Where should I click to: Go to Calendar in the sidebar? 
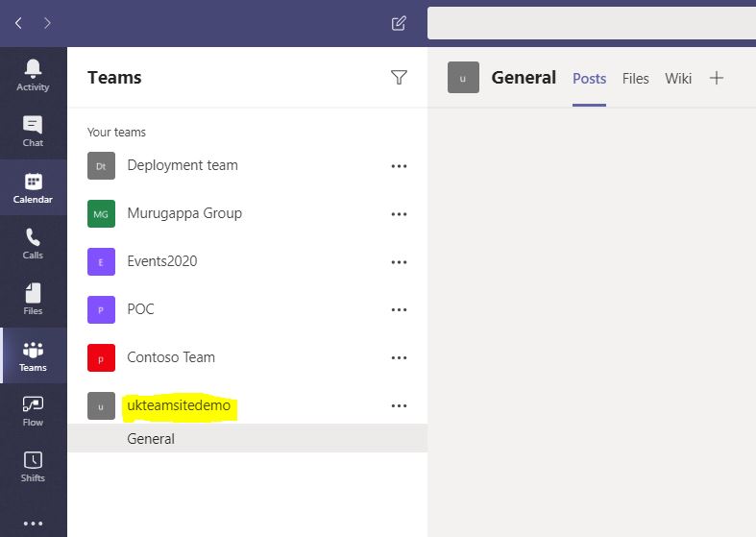(33, 187)
